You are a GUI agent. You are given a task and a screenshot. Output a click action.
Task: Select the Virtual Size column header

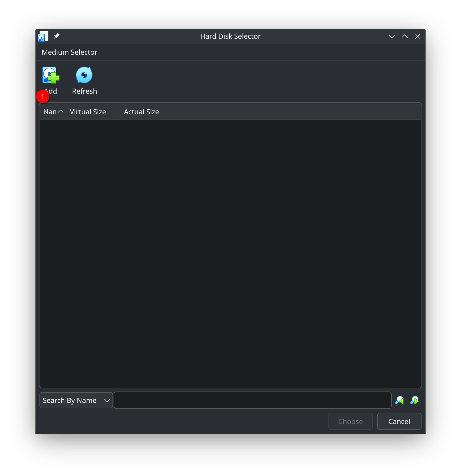click(x=88, y=111)
